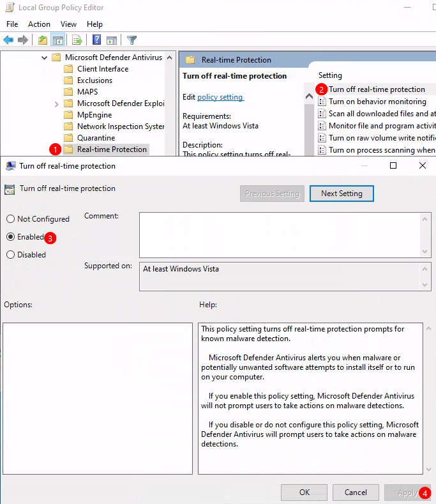Click the Previous Setting button
The width and height of the screenshot is (436, 504).
272,194
